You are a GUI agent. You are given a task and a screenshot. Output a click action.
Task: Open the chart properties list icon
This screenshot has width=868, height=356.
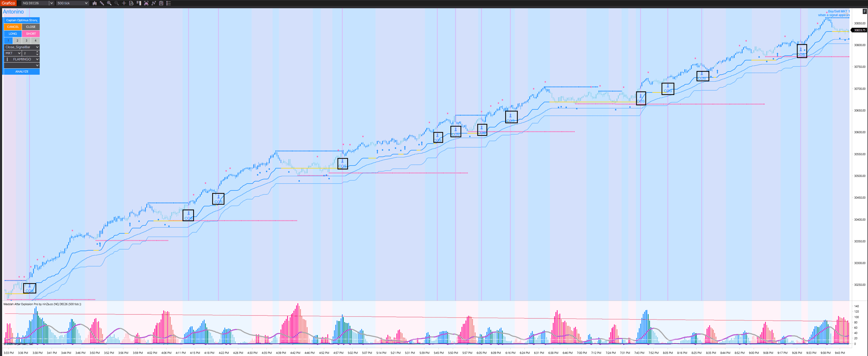(x=169, y=3)
